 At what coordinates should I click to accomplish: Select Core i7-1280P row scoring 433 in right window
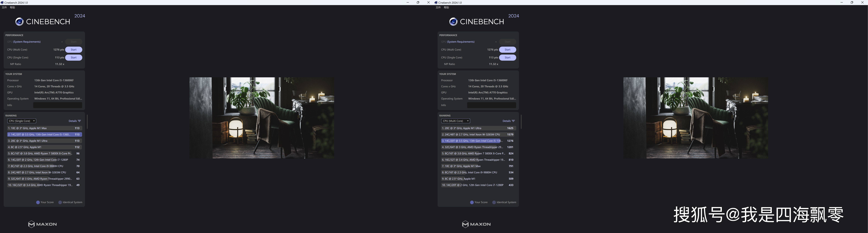click(x=478, y=185)
